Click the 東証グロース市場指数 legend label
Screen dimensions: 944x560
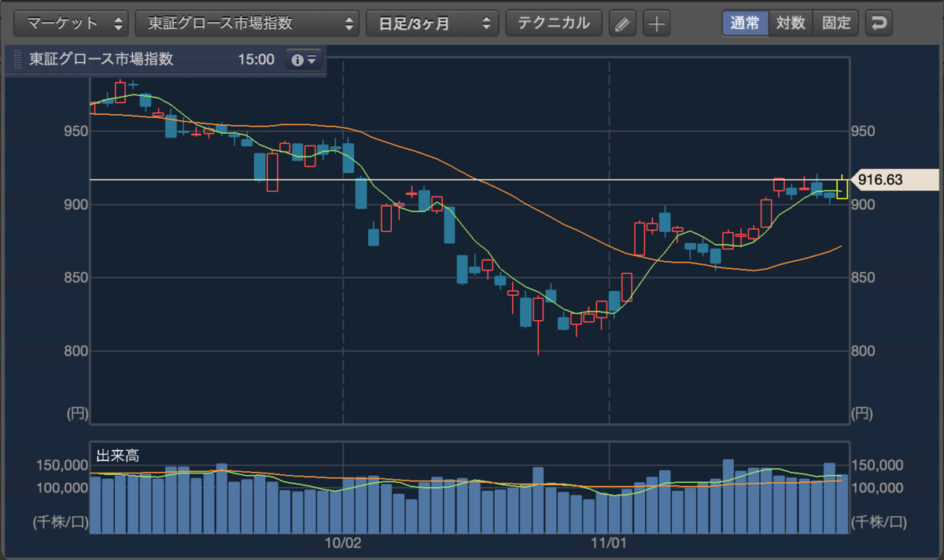coord(101,60)
